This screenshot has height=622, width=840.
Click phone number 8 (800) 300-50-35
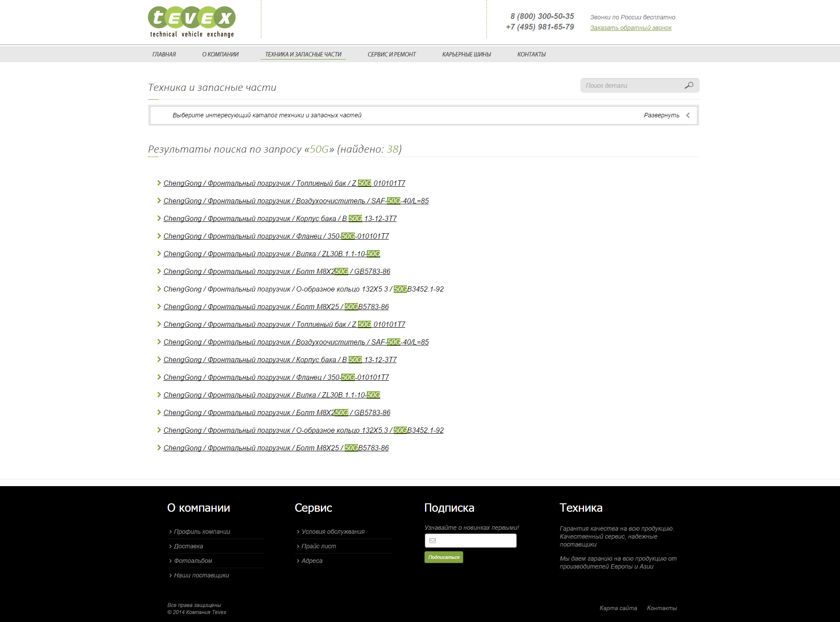542,16
